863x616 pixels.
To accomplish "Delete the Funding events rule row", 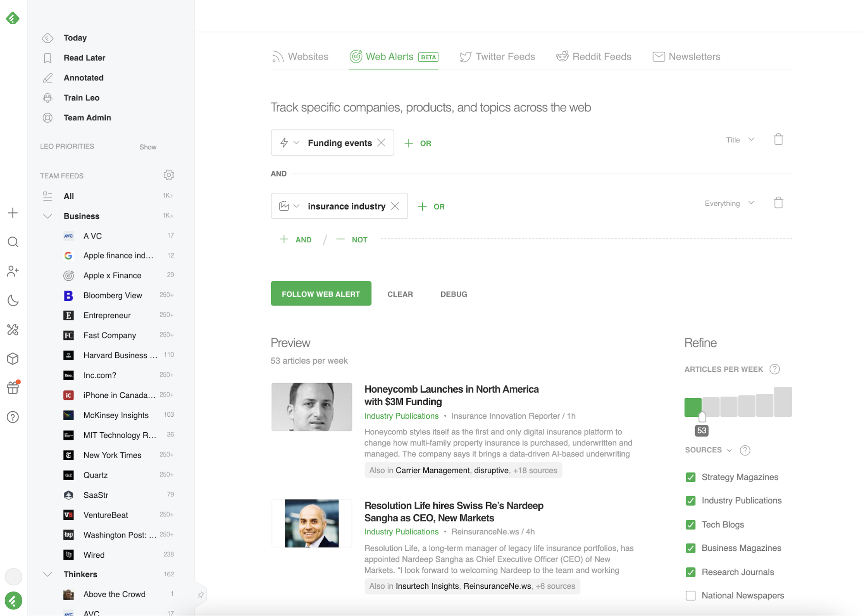I will [778, 139].
